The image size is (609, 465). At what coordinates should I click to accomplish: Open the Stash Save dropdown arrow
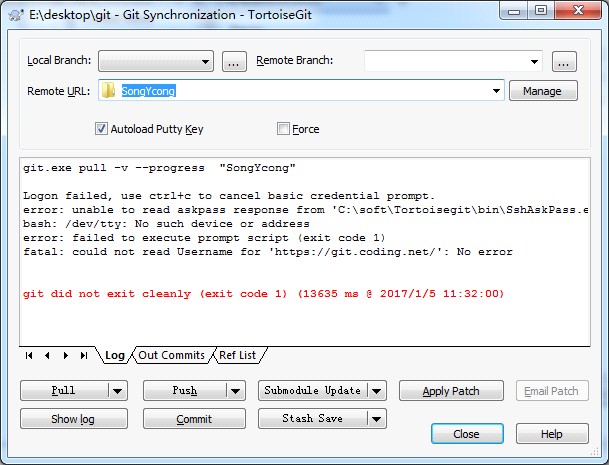376,419
